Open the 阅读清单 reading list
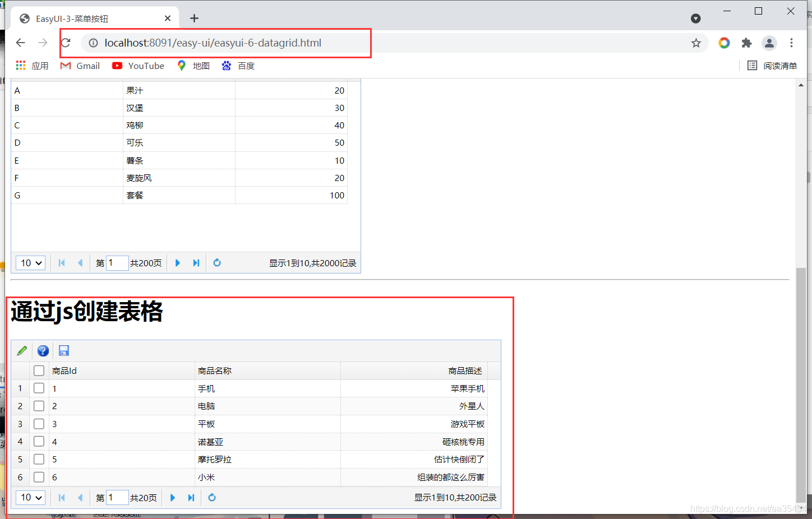 772,66
